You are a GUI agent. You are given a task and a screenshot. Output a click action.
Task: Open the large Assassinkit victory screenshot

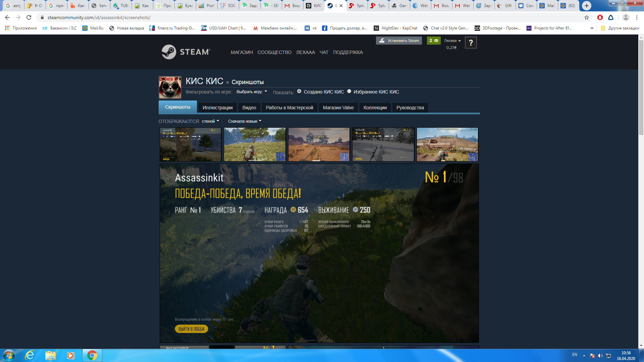(319, 253)
